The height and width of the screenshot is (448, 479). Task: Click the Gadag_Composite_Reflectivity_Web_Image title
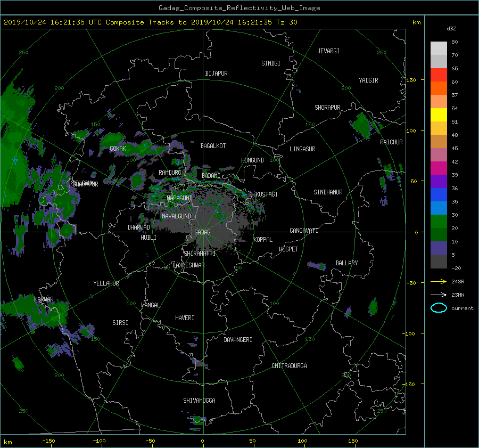coord(239,8)
